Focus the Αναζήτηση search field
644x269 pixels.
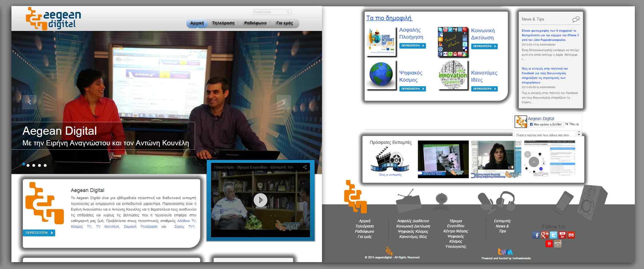pos(272,12)
